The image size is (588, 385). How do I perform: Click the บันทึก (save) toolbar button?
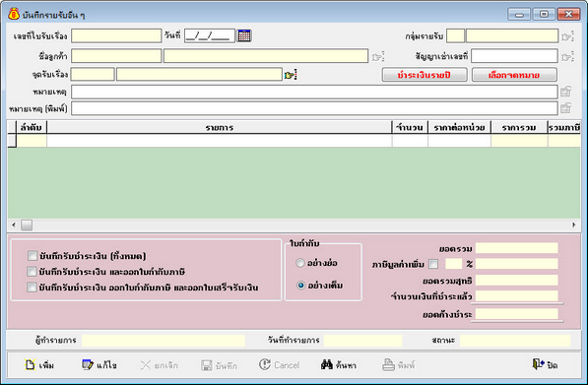(219, 364)
